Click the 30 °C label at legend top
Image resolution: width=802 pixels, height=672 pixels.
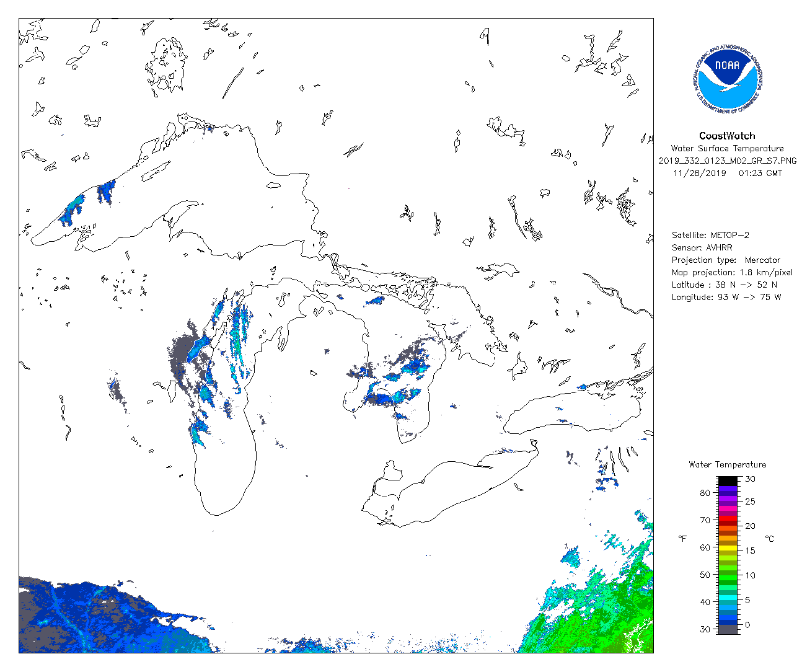750,479
